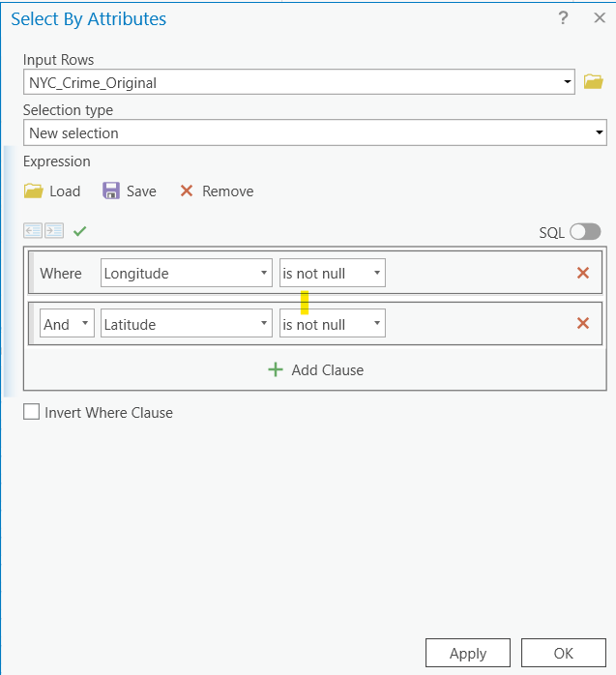
Task: Click the Load expression folder icon
Action: click(x=34, y=191)
